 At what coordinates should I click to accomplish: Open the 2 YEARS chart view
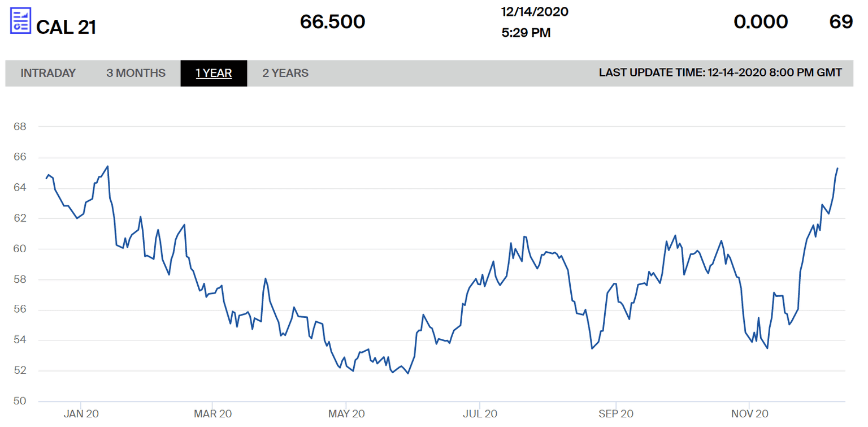click(285, 73)
